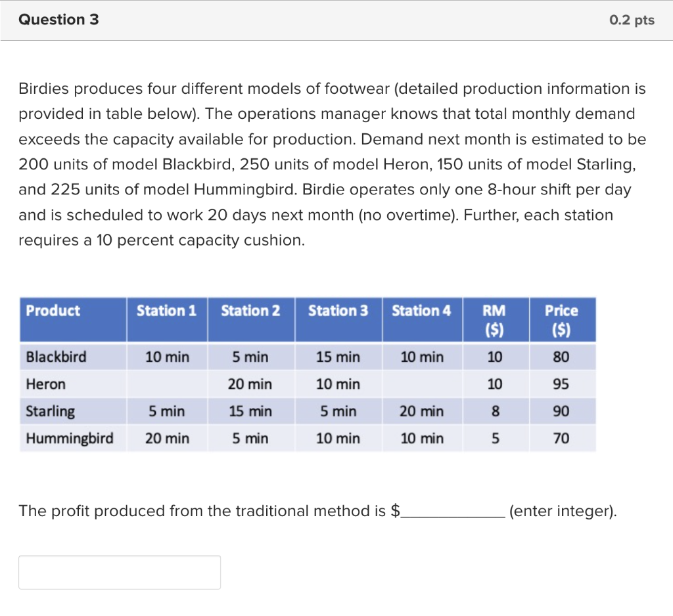This screenshot has width=673, height=616.
Task: Click the Price ($) column header
Action: (563, 320)
